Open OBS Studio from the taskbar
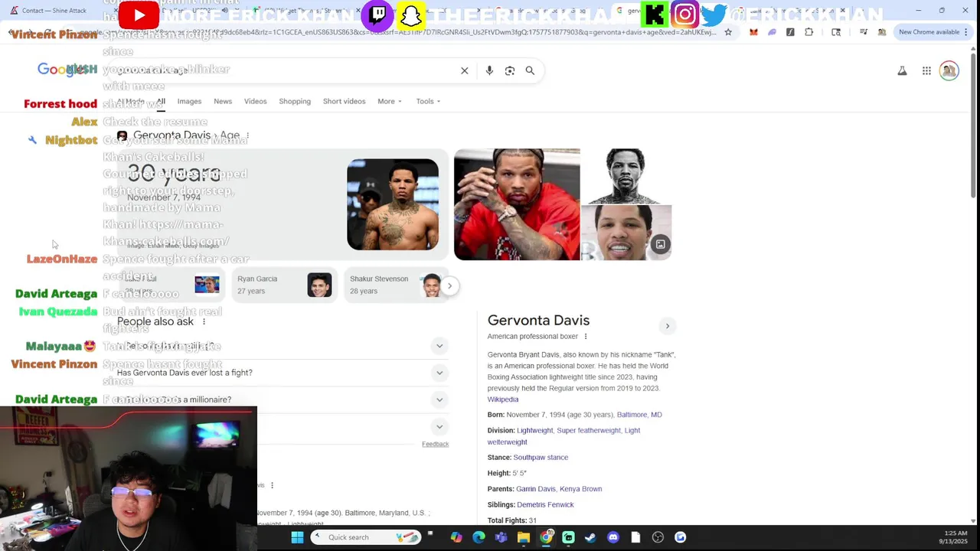The image size is (980, 551). tap(658, 537)
